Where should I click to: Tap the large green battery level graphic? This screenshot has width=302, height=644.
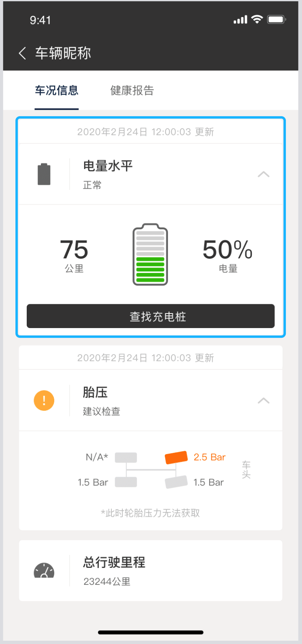click(150, 254)
